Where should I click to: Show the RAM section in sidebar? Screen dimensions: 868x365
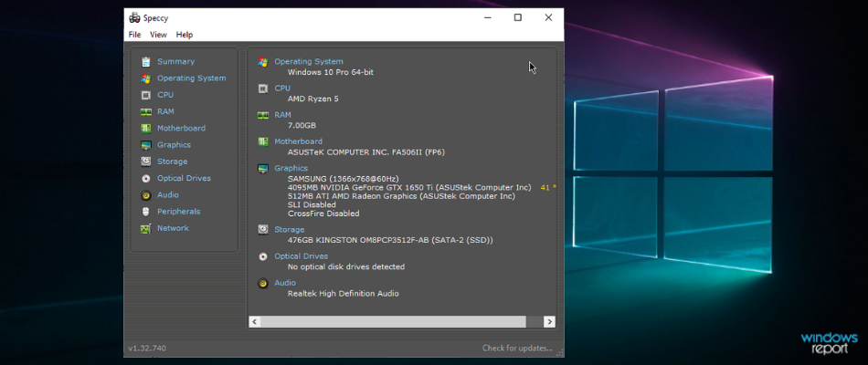click(165, 111)
